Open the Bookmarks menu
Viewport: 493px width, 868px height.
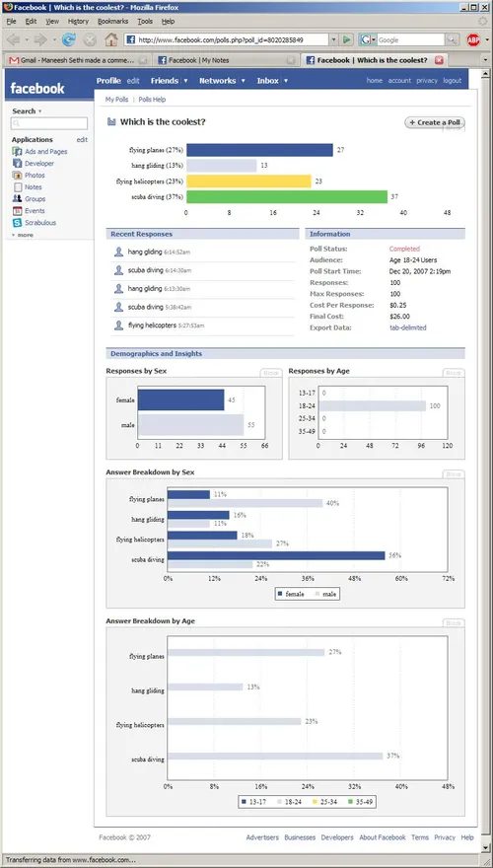(112, 21)
